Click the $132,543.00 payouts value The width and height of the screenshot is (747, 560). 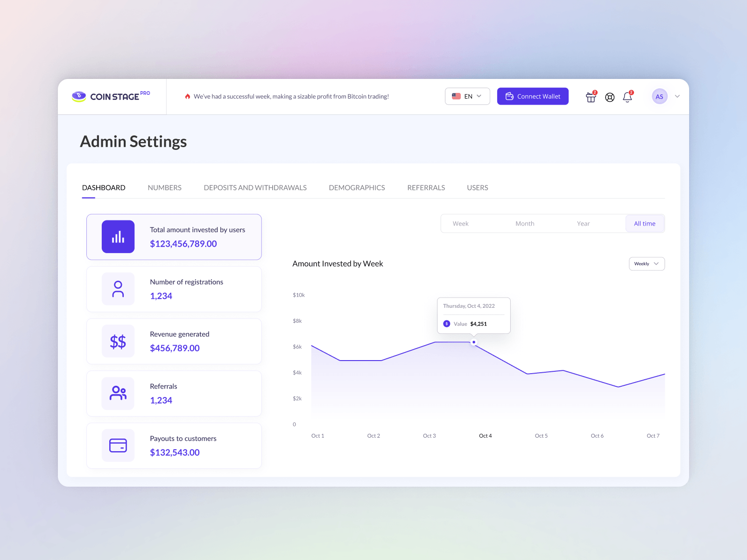(x=175, y=453)
